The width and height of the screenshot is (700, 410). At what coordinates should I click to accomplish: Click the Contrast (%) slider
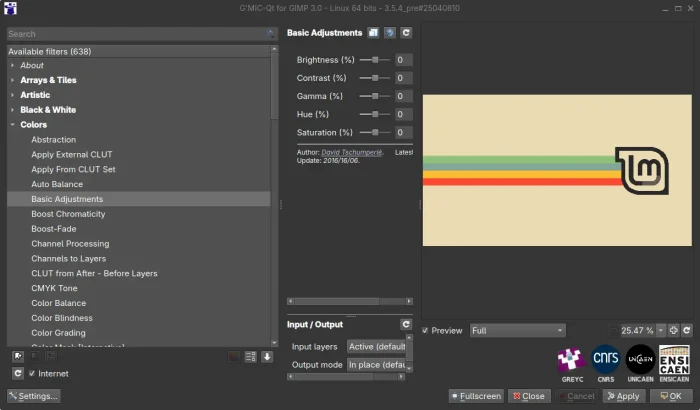[x=375, y=78]
